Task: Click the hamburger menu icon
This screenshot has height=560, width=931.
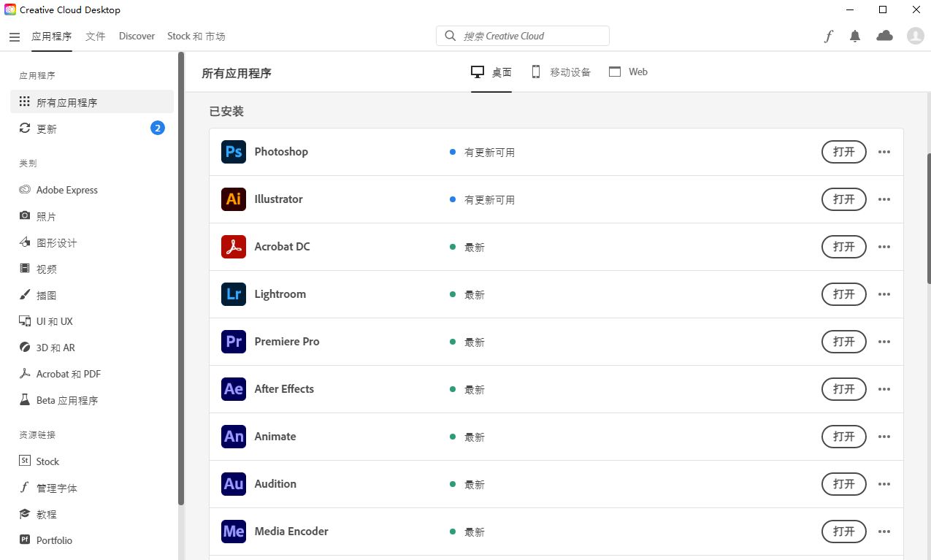Action: coord(15,36)
